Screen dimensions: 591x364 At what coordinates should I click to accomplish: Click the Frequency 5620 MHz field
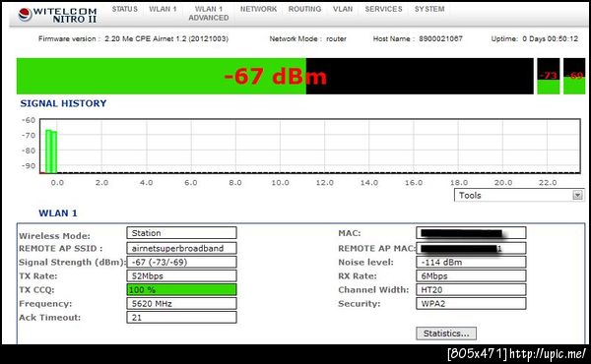click(181, 304)
